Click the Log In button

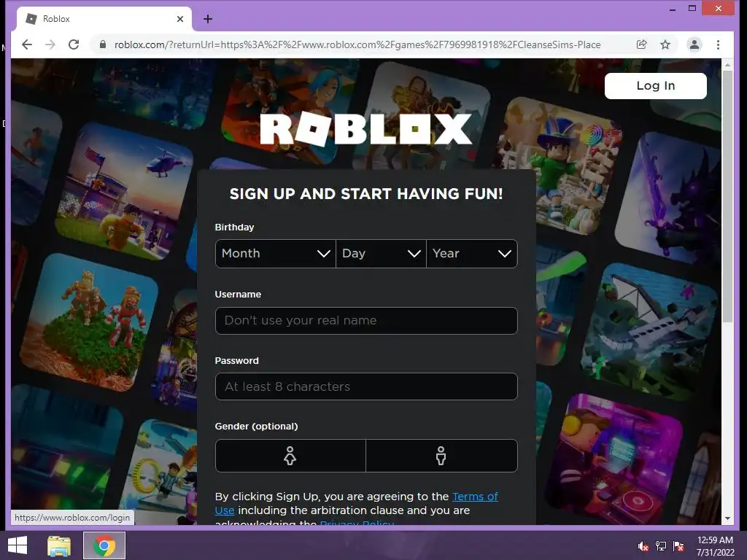(x=656, y=86)
